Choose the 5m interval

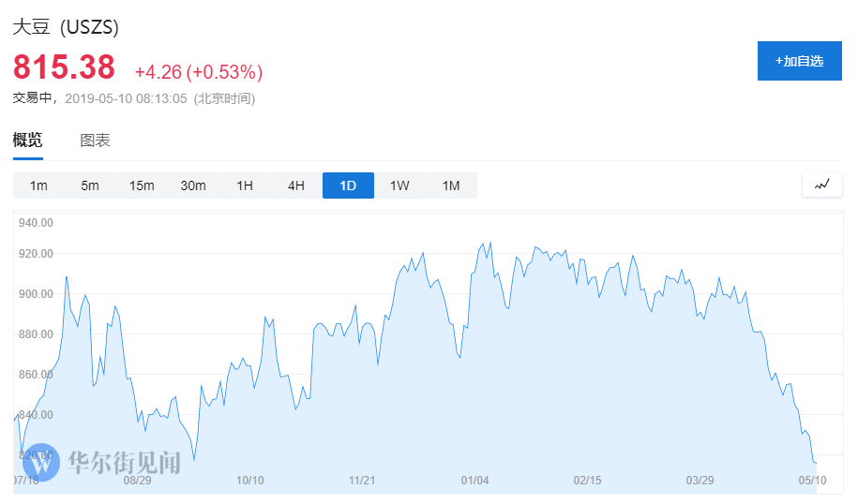point(90,185)
